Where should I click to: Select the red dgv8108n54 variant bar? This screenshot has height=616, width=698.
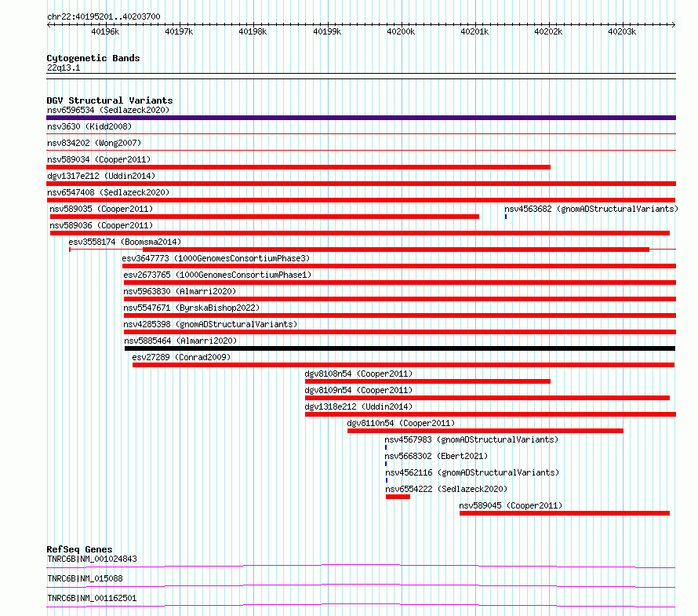427,381
